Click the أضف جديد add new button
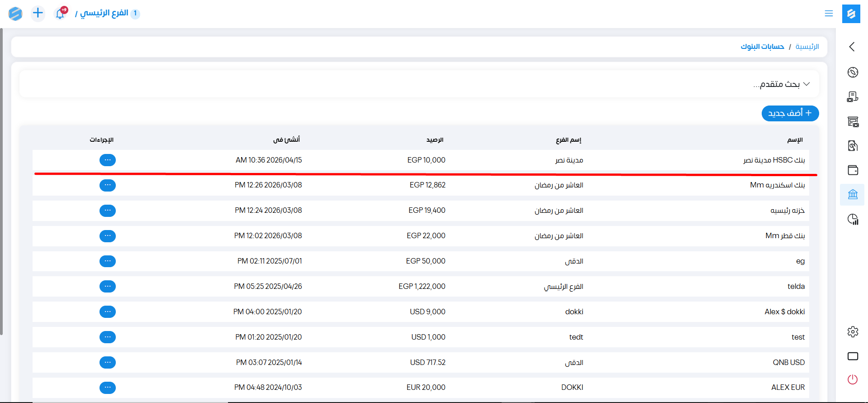868x403 pixels. (790, 113)
